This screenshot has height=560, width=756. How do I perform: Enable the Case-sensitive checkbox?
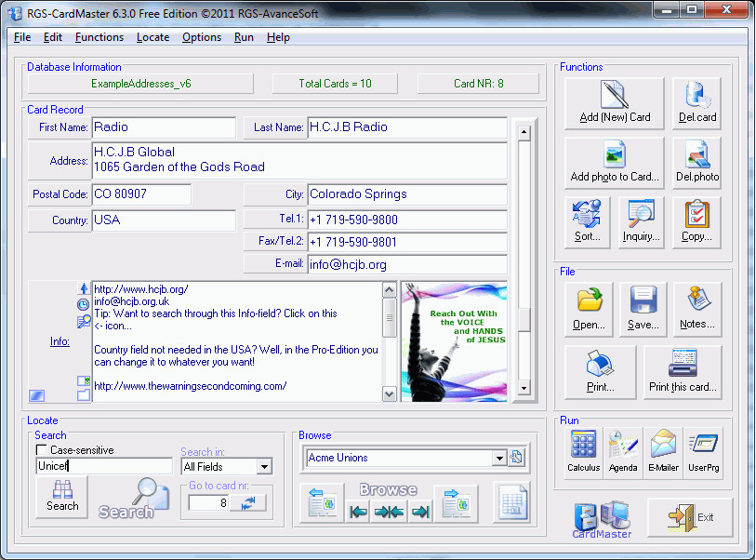pyautogui.click(x=42, y=450)
